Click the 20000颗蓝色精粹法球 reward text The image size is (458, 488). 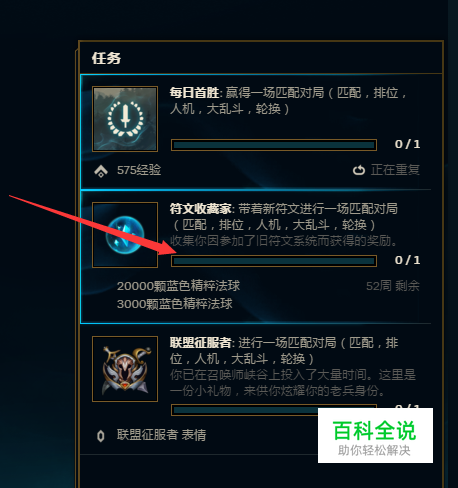178,286
